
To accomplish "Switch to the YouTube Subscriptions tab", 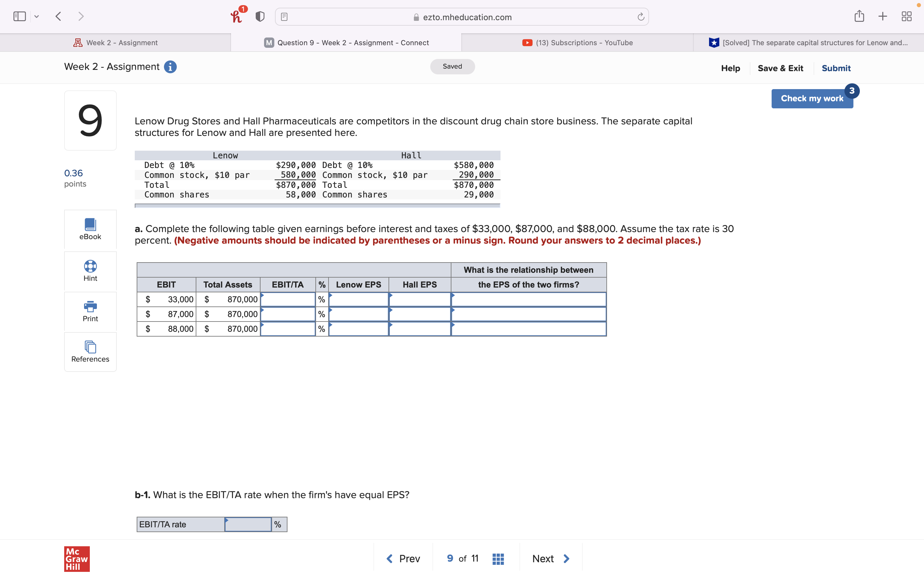I will 577,42.
